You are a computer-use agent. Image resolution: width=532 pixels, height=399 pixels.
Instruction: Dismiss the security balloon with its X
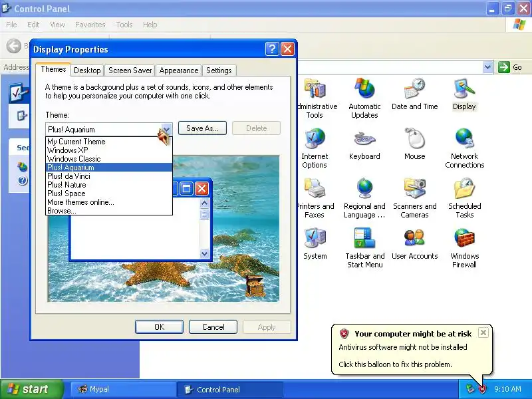[483, 332]
